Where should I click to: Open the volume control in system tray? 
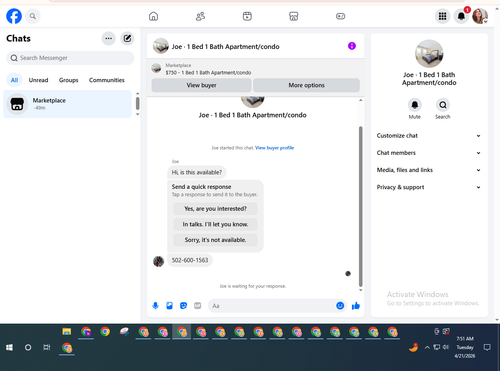point(446,347)
